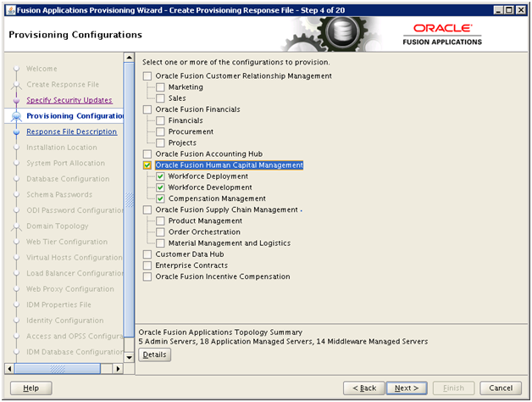Click the topology summary server count text

tap(283, 341)
